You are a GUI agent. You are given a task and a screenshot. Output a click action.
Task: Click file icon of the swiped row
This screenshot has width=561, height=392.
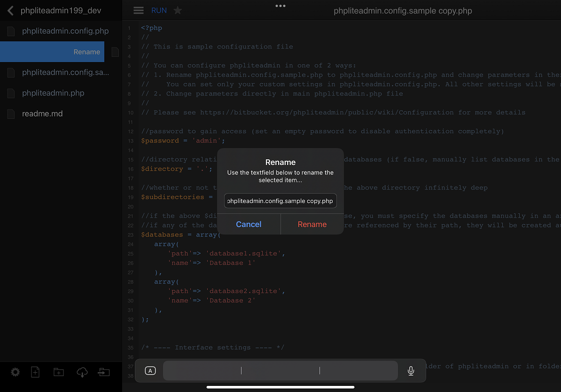115,52
